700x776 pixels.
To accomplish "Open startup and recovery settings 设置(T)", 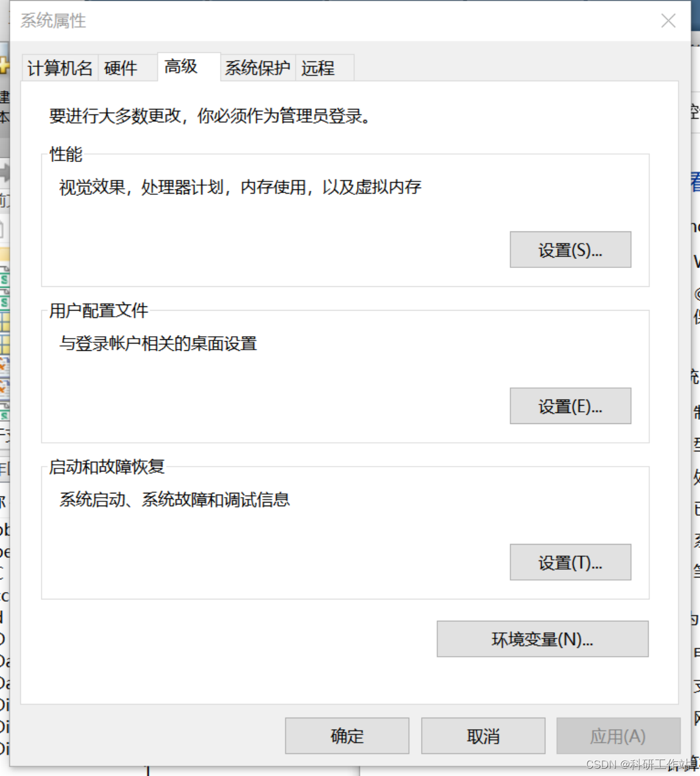I will 570,562.
